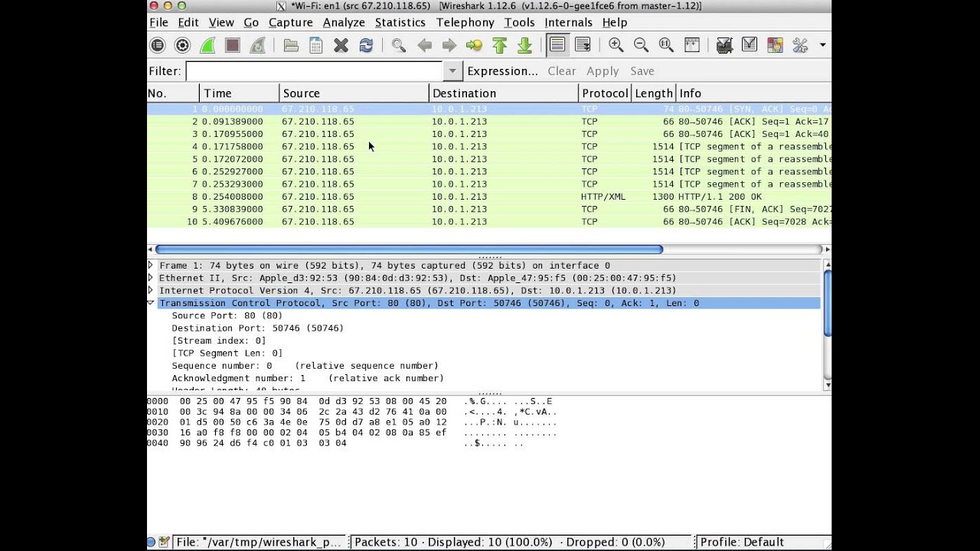This screenshot has width=980, height=551.
Task: Expand Internet Protocol Version 4 node
Action: point(151,291)
